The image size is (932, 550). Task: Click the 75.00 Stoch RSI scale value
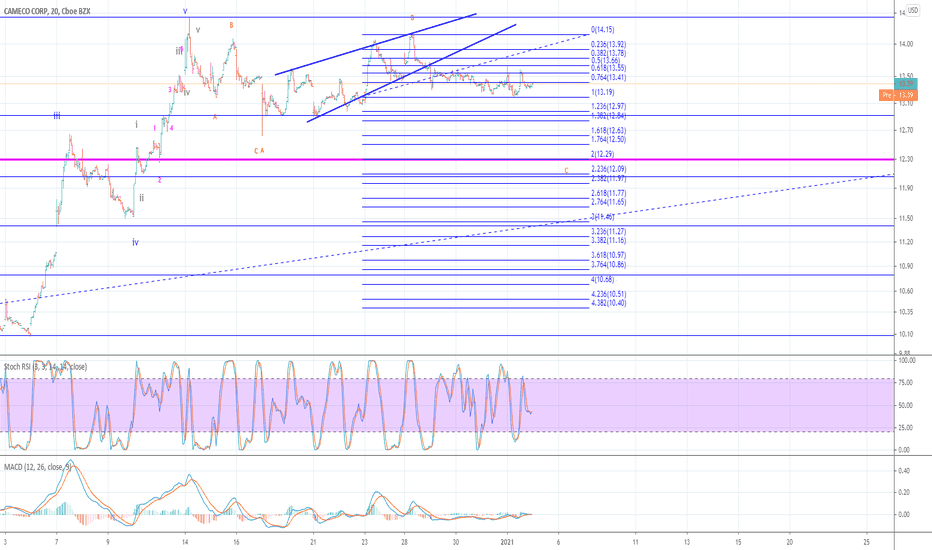click(x=907, y=383)
